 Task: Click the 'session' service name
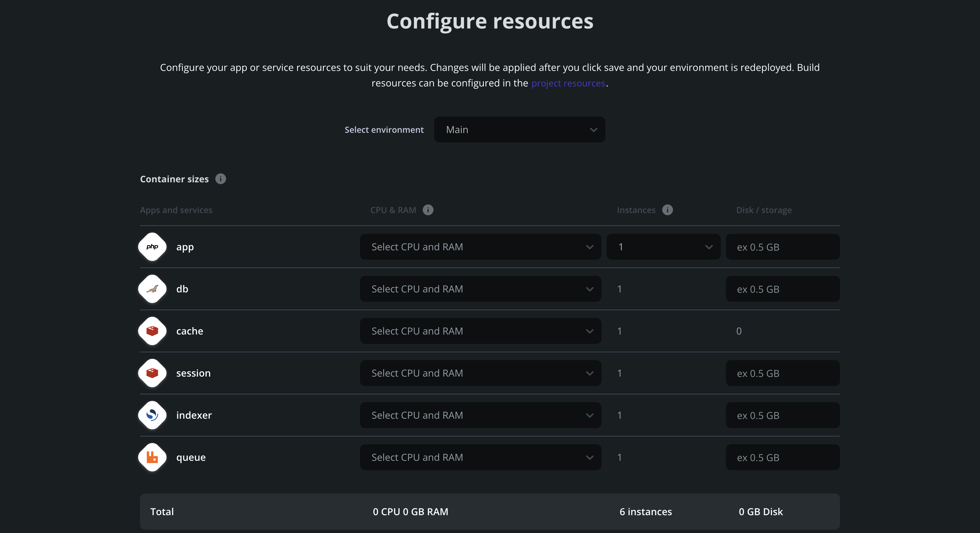click(x=193, y=373)
